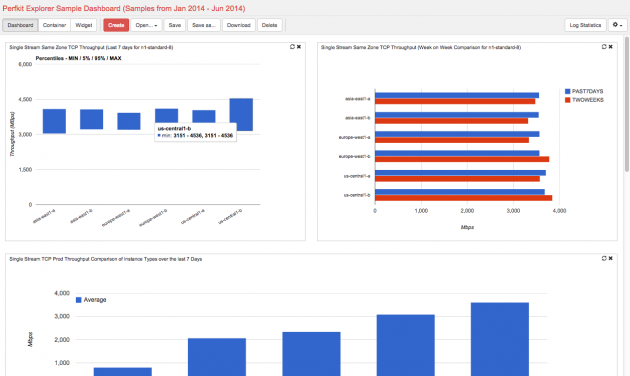
Task: Close the Instance Types comparison widget
Action: 610,258
